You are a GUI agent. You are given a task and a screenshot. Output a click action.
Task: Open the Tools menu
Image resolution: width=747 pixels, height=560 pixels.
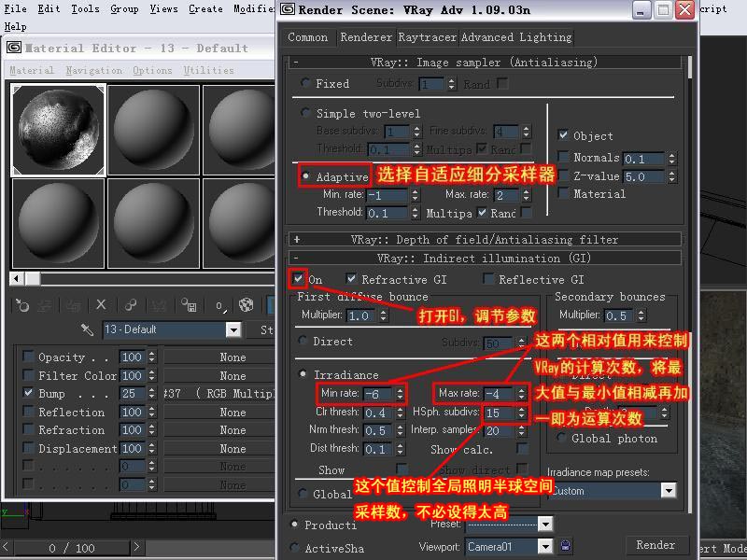tap(85, 8)
